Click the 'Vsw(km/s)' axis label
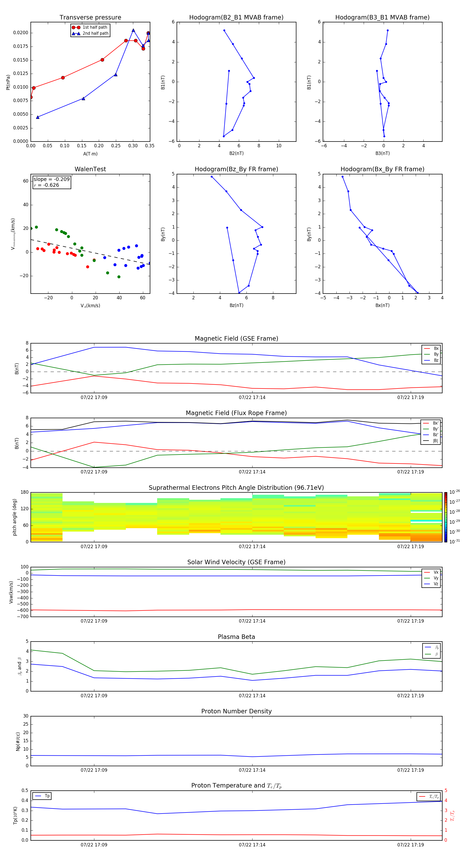 (11, 592)
